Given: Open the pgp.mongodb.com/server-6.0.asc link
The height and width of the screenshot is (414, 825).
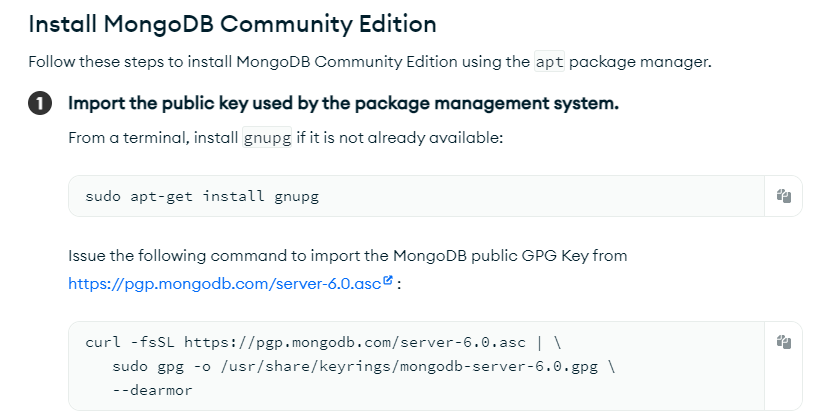Looking at the screenshot, I should (225, 284).
